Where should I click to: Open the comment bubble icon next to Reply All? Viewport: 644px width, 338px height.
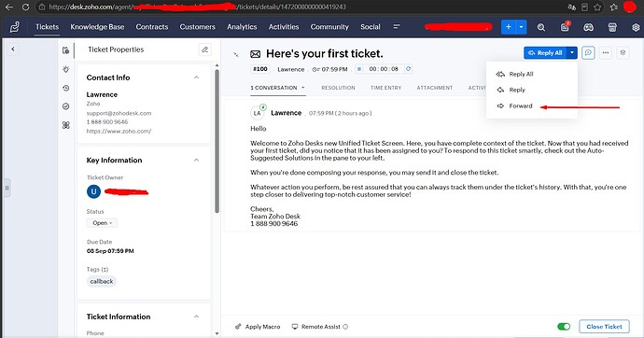click(x=588, y=53)
